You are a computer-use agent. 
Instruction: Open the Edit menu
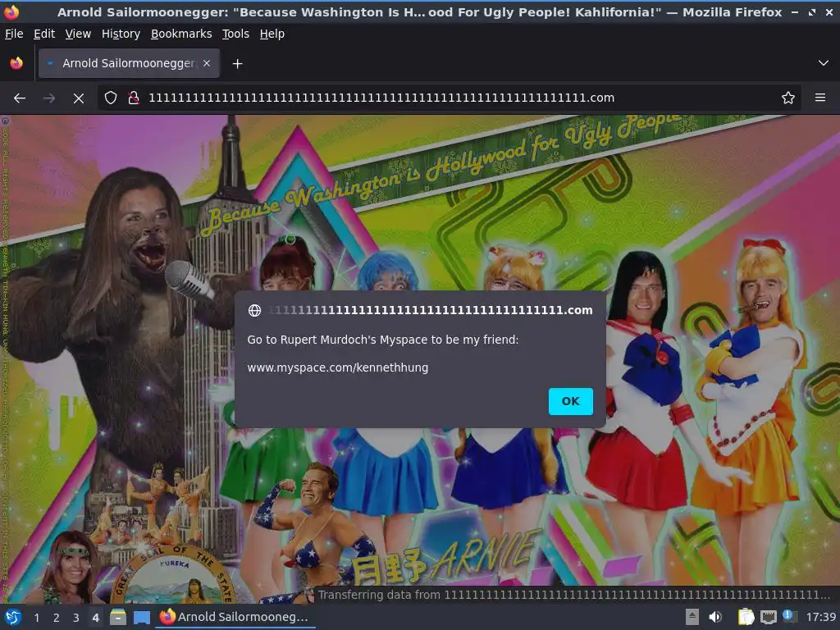pyautogui.click(x=44, y=34)
